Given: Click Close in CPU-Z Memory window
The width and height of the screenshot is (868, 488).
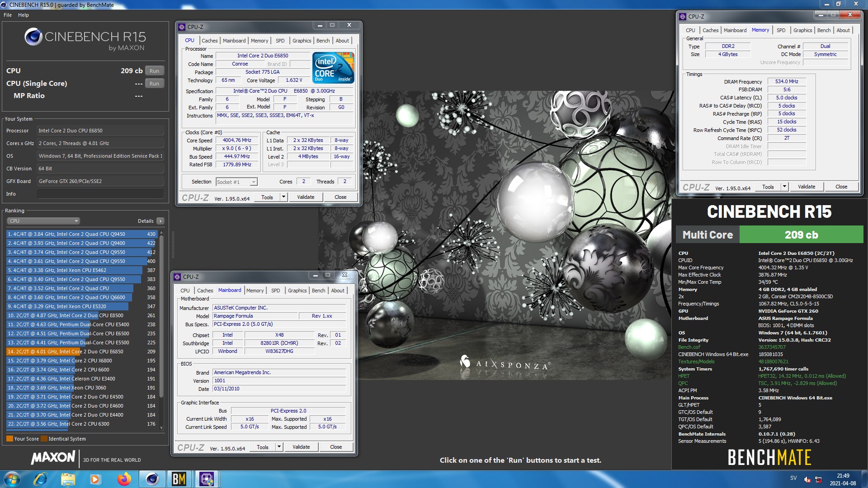Looking at the screenshot, I should pos(841,187).
